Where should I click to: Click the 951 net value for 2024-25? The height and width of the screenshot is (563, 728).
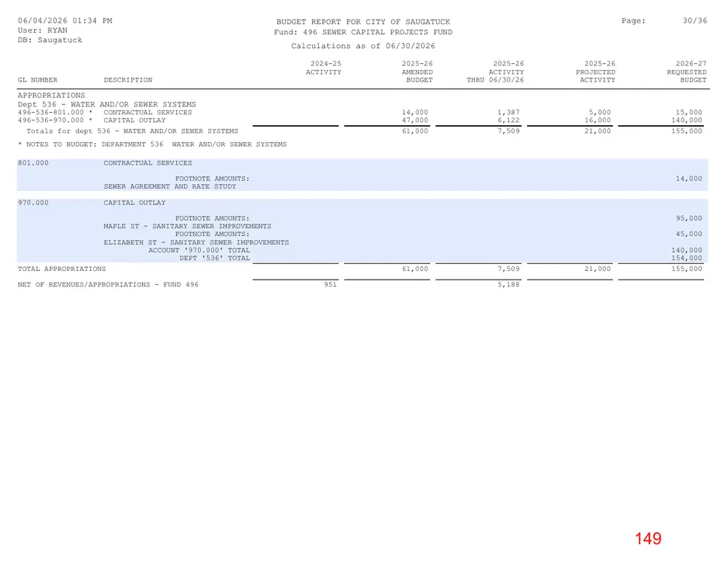[x=330, y=285]
